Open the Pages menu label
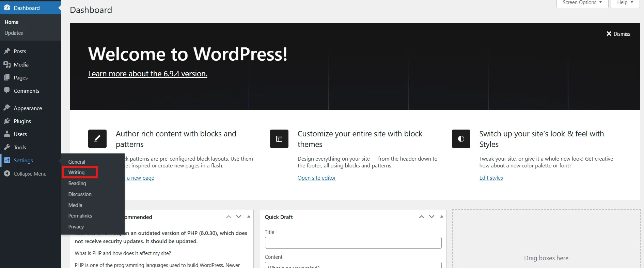 pyautogui.click(x=20, y=77)
